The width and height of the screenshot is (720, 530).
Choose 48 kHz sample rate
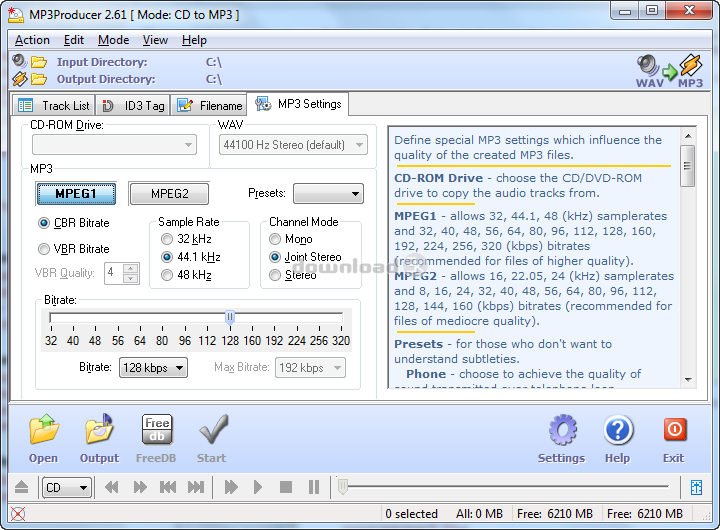[186, 275]
